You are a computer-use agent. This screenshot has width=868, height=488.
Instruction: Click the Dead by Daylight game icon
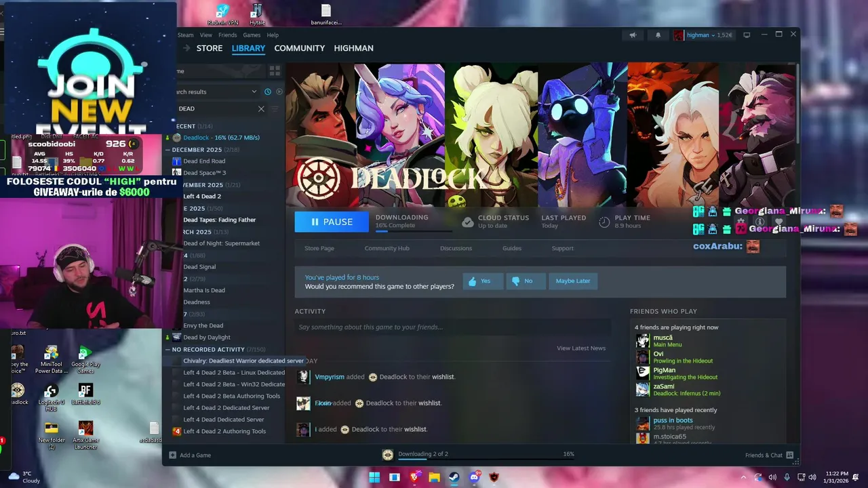177,338
